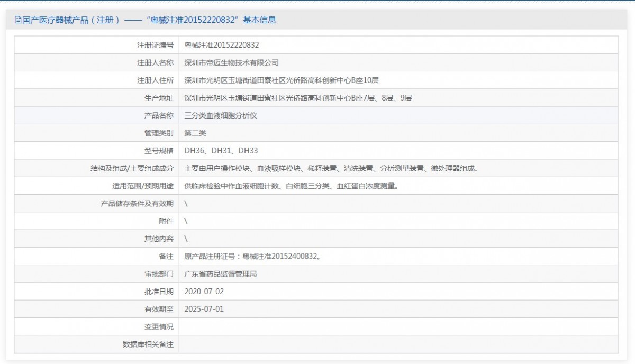The width and height of the screenshot is (635, 364).
Task: Select remark text 原产品注册证号:粤械注准20152400832
Action: coord(252,257)
